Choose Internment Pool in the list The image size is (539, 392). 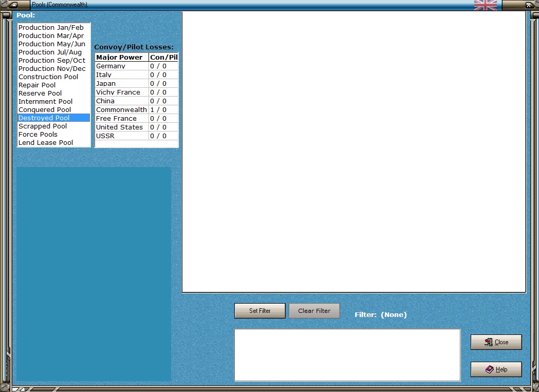coord(53,102)
